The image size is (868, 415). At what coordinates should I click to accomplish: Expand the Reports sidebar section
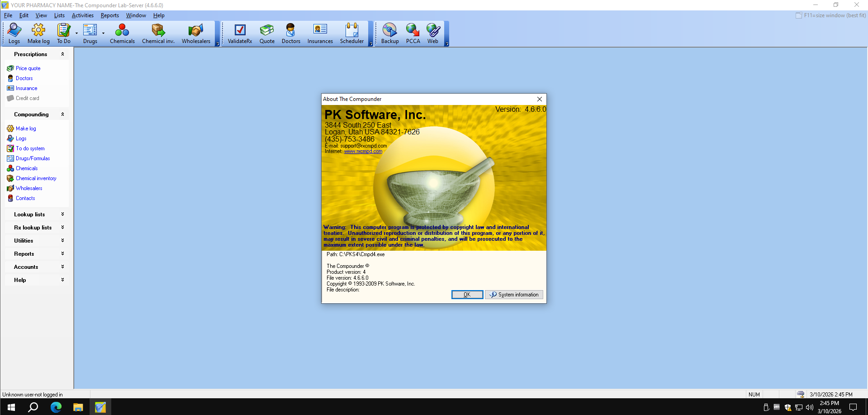[x=62, y=254]
